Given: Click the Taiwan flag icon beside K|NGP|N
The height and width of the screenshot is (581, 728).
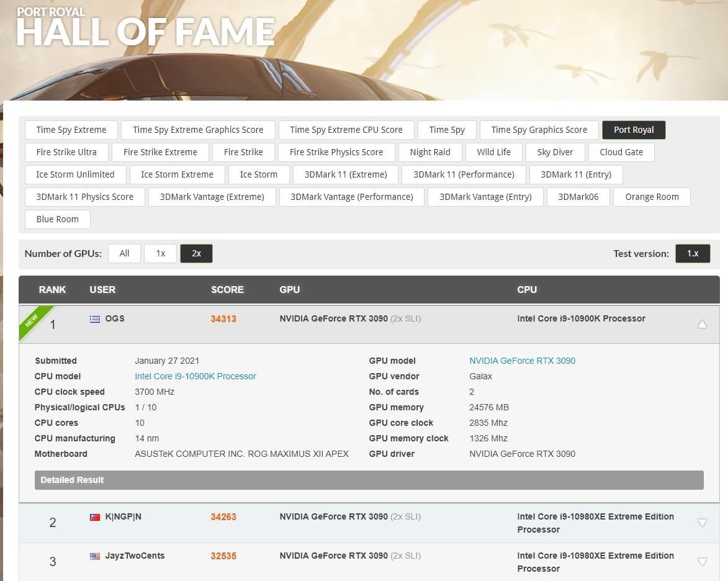Looking at the screenshot, I should 95,517.
